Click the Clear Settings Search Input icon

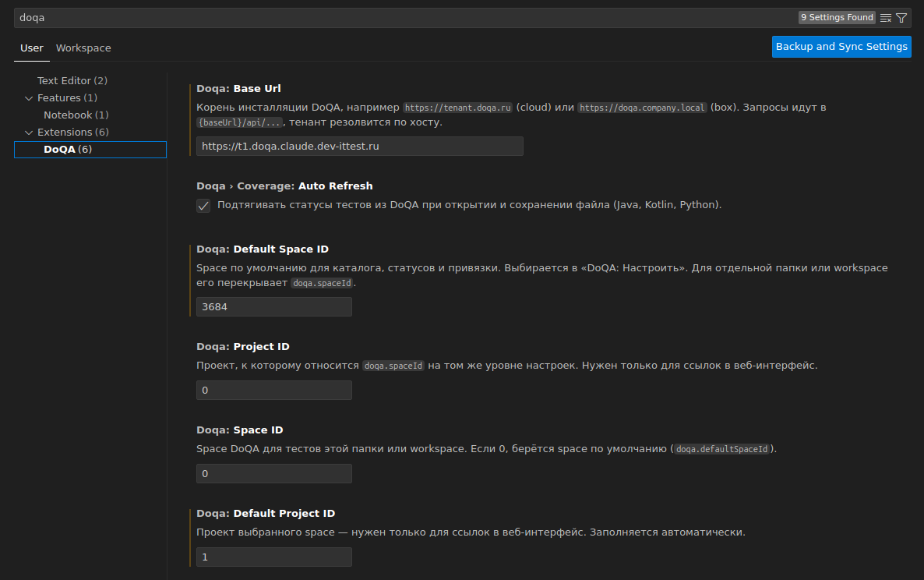tap(886, 18)
